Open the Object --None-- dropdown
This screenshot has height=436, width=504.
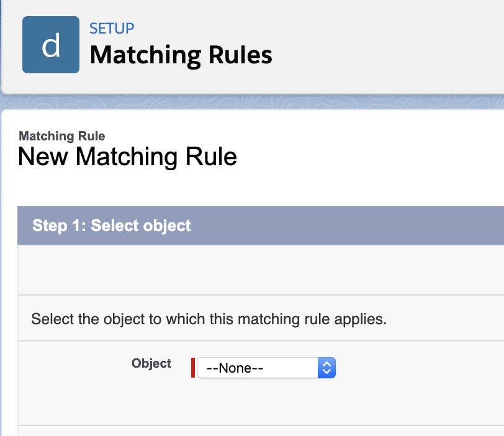pyautogui.click(x=266, y=368)
